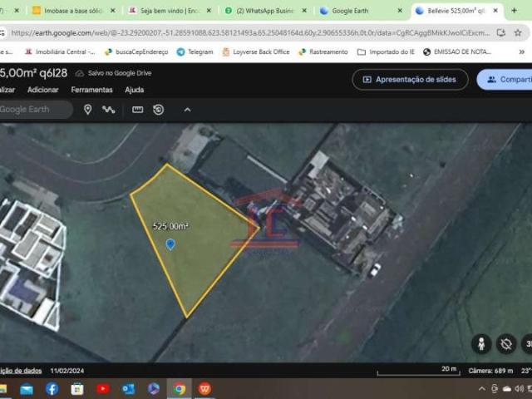Collapse the toolbar with chevron arrow
Screen dimensions: 532x399
[x=187, y=110]
